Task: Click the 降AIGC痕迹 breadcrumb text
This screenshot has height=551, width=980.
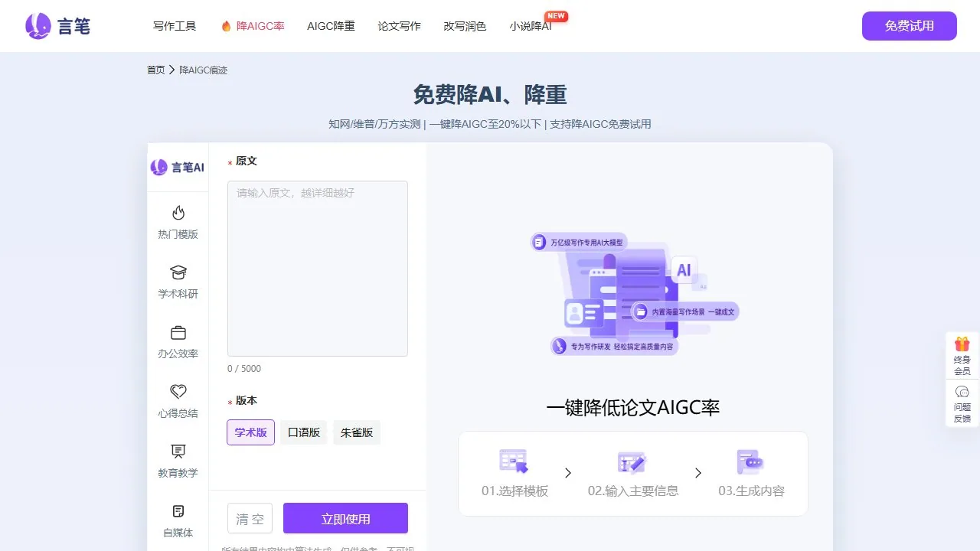Action: tap(204, 70)
